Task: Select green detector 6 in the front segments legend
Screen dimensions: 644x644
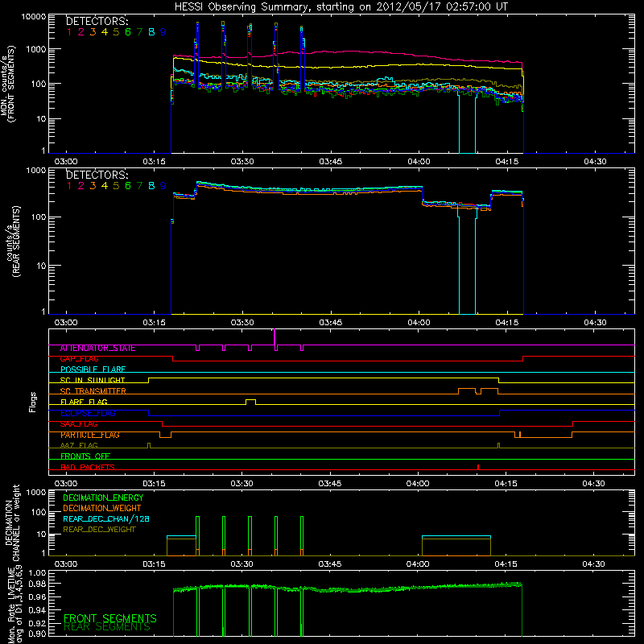Action: coord(128,32)
